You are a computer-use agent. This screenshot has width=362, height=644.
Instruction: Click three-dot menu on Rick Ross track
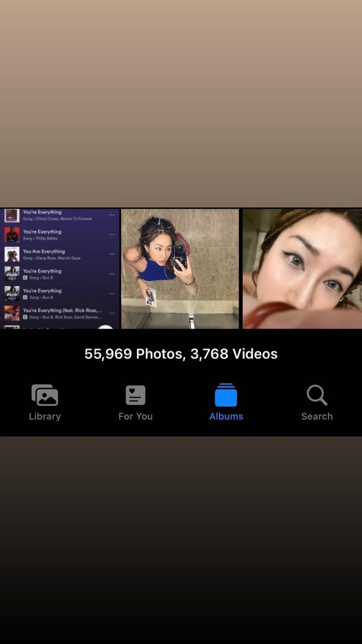(x=112, y=313)
